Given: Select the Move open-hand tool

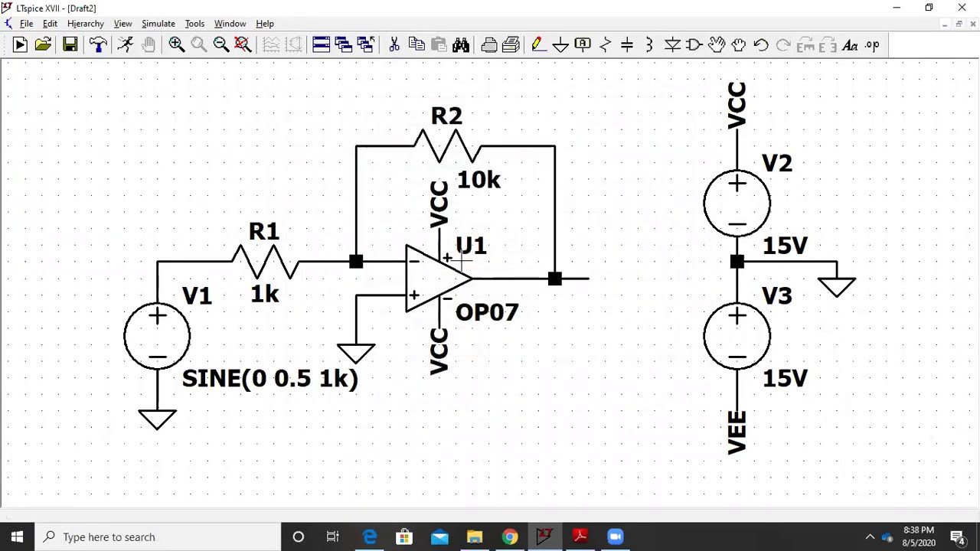Looking at the screenshot, I should 717,45.
